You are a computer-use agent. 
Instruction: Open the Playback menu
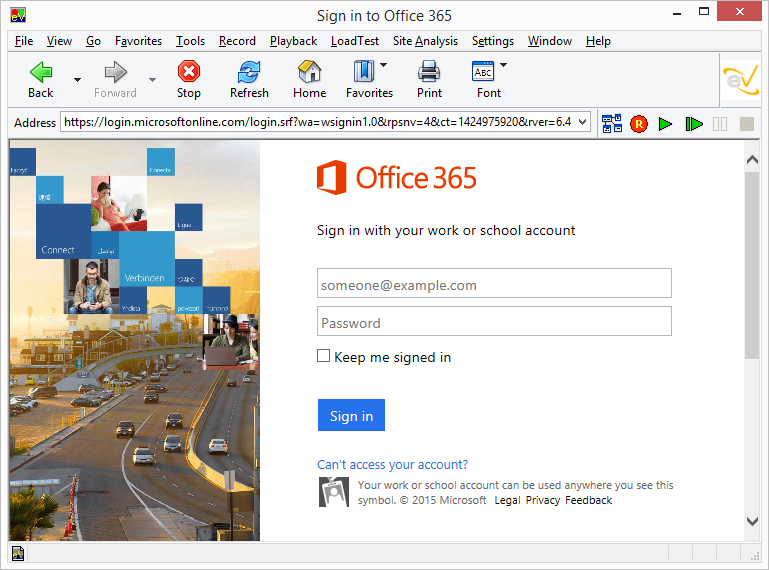point(293,41)
